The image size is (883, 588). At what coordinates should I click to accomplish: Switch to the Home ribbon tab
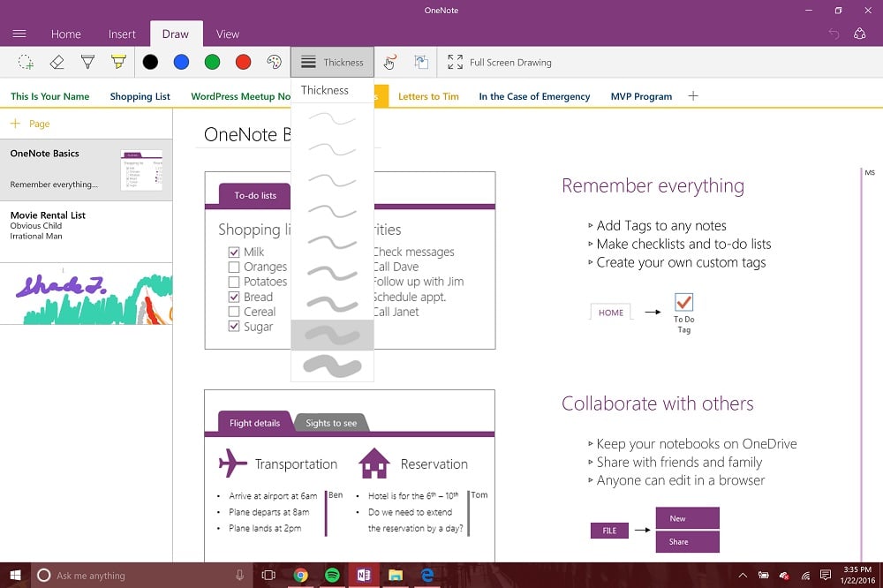[66, 34]
